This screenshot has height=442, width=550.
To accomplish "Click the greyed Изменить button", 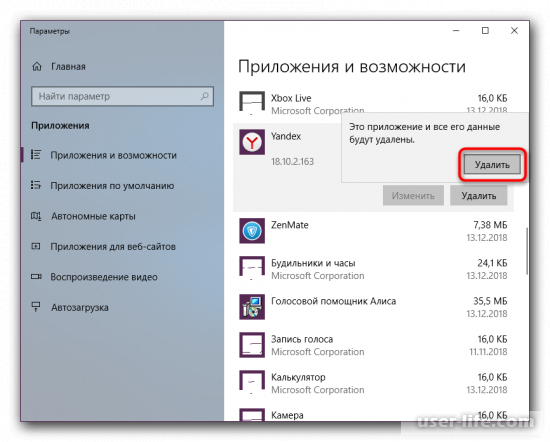I will coord(413,196).
